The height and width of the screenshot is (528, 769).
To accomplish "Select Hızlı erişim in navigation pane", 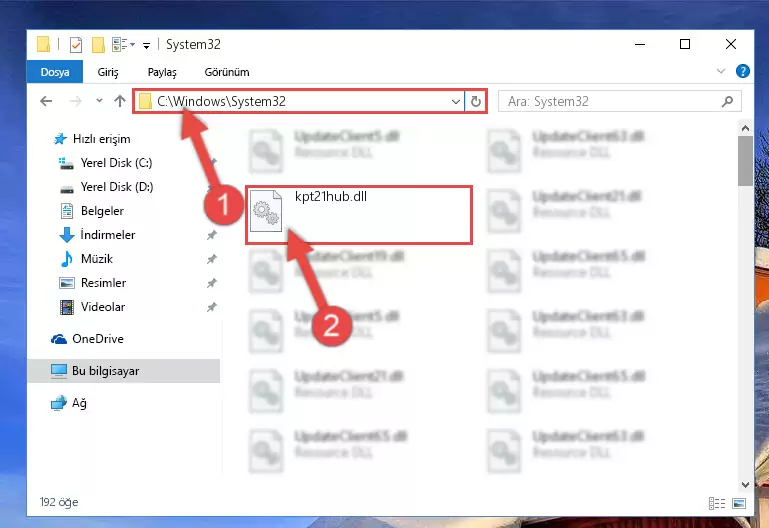I will pyautogui.click(x=101, y=139).
